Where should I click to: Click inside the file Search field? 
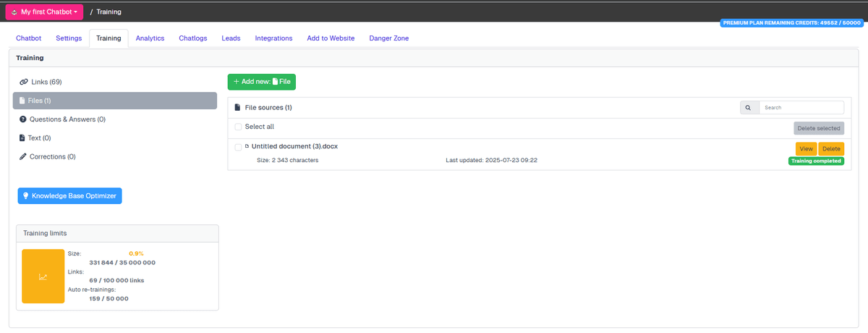pyautogui.click(x=801, y=107)
